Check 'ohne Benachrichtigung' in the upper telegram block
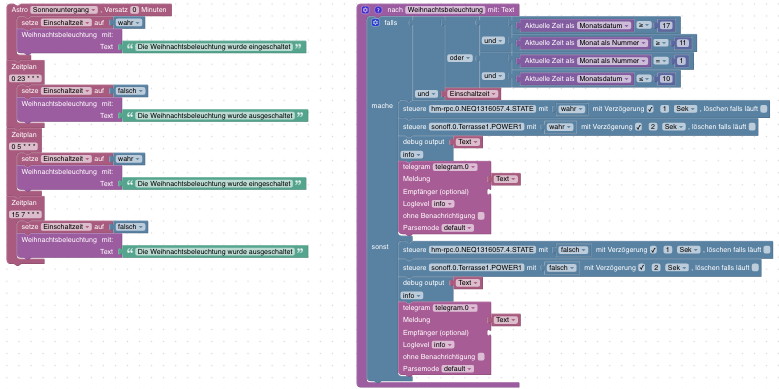Screen dimensions: 779x389 tap(481, 216)
